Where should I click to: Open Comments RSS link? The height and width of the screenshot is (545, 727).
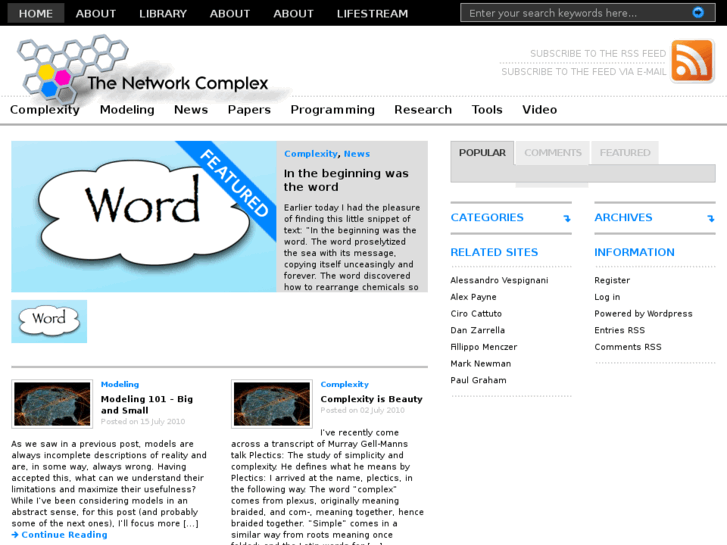(628, 347)
